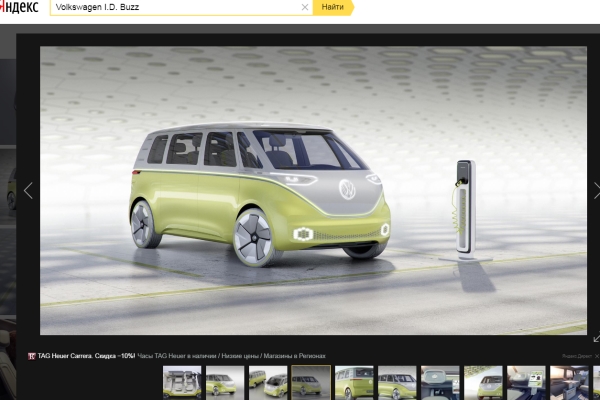Select thumbnail showing two vans side and rear
600x400 pixels.
[268, 383]
